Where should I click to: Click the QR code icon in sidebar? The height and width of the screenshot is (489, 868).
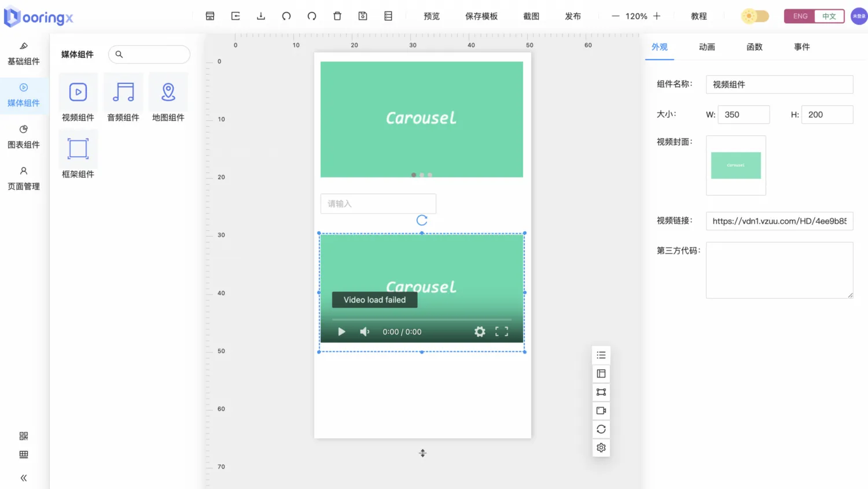point(24,436)
